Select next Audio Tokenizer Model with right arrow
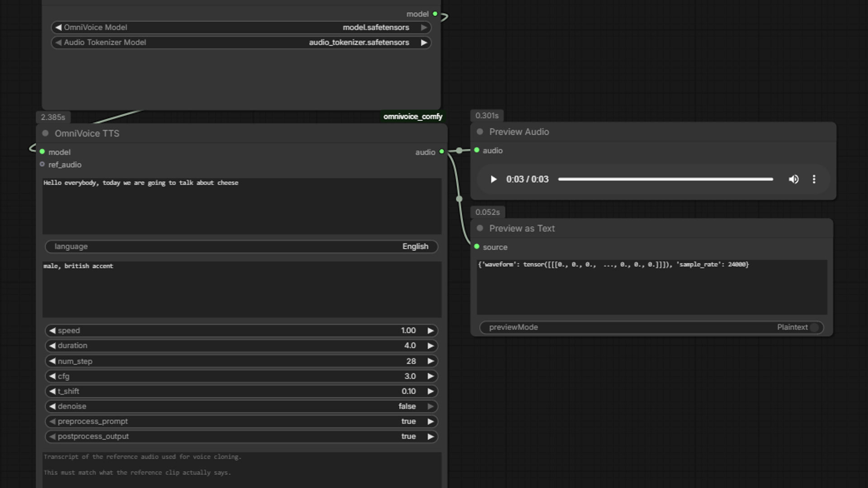The width and height of the screenshot is (868, 488). 424,42
